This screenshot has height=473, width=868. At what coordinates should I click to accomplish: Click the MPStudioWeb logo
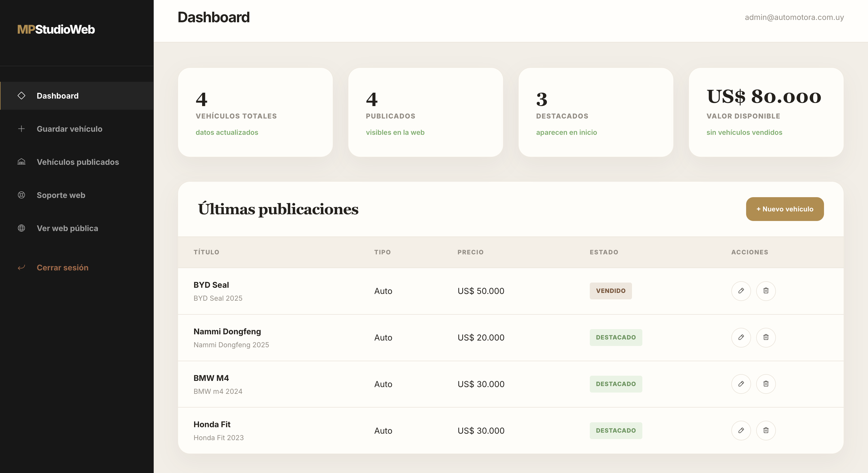coord(56,29)
